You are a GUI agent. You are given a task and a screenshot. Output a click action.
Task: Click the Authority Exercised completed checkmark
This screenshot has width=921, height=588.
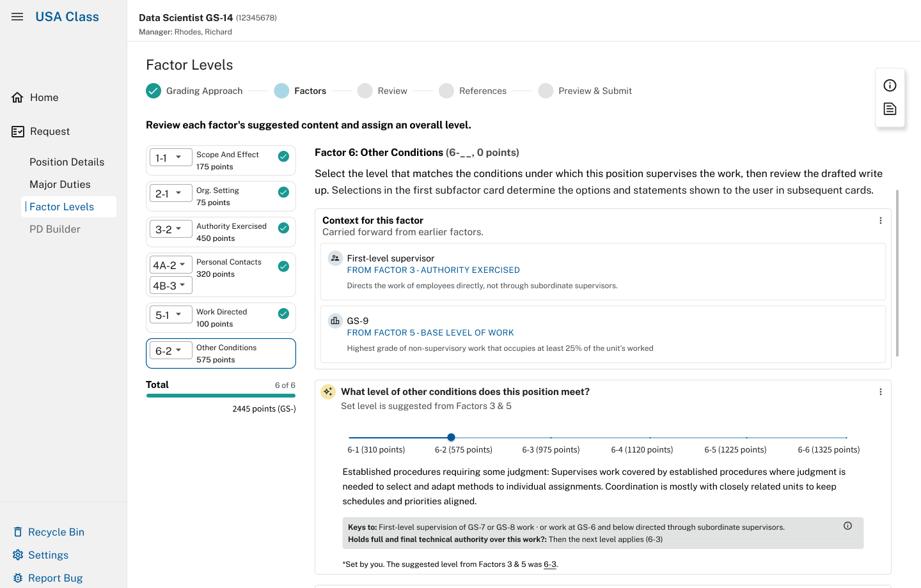pos(283,228)
